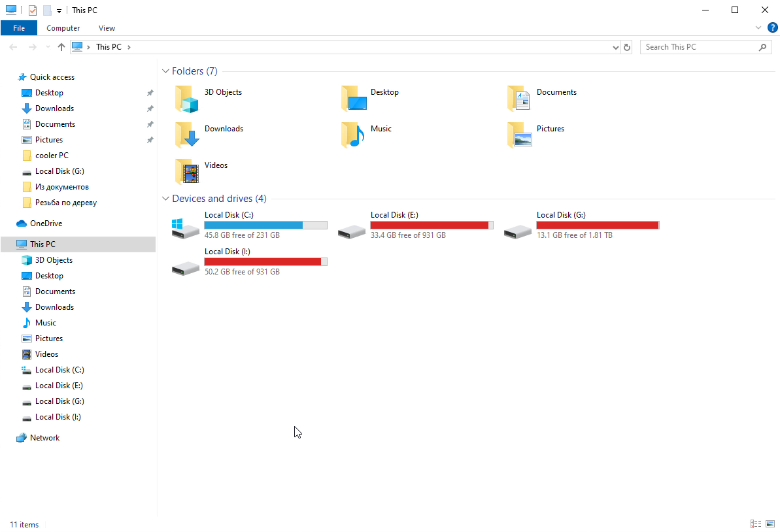Open the Downloads folder in the Folders group
Screen dimensions: 780x532
click(x=187, y=135)
